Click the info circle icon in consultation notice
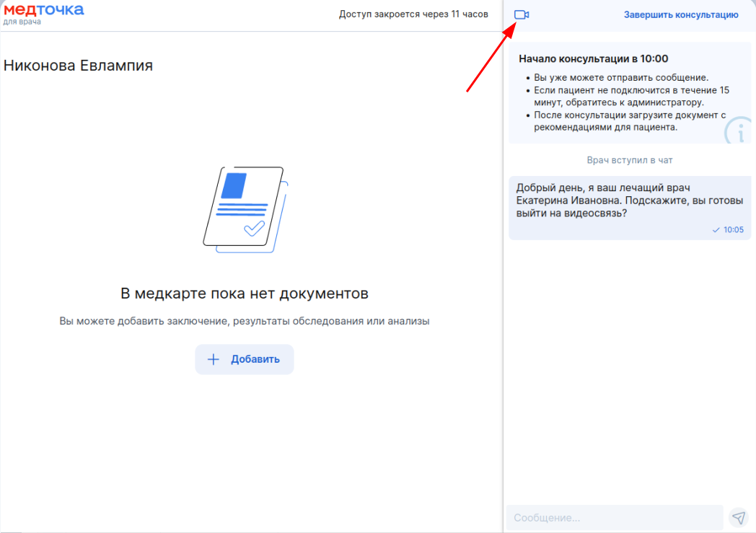756x533 pixels. 739,130
